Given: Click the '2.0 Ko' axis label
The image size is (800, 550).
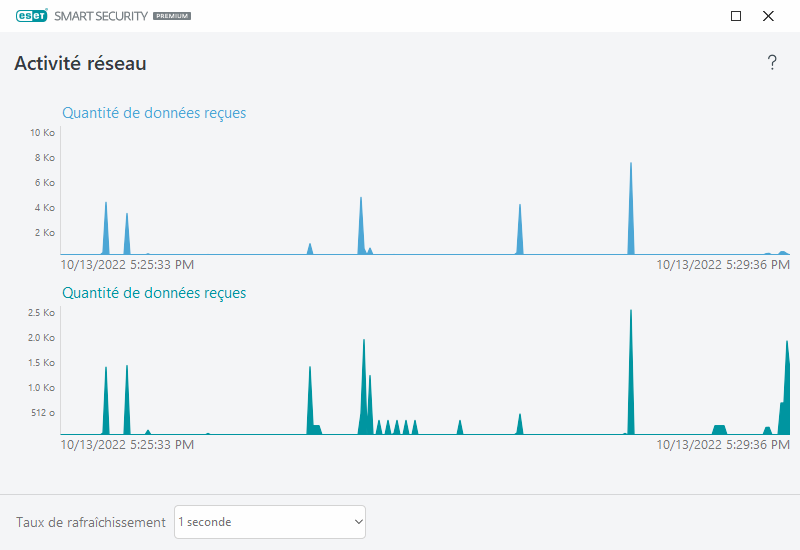Looking at the screenshot, I should point(41,338).
